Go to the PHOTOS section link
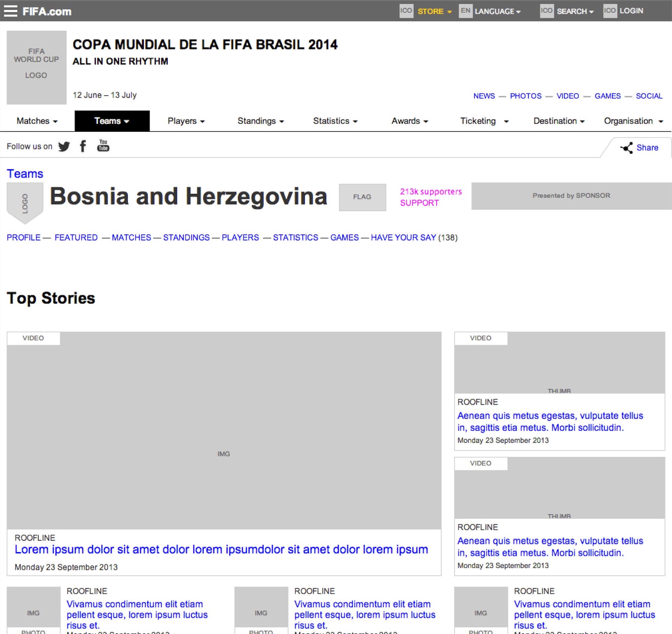 (526, 96)
